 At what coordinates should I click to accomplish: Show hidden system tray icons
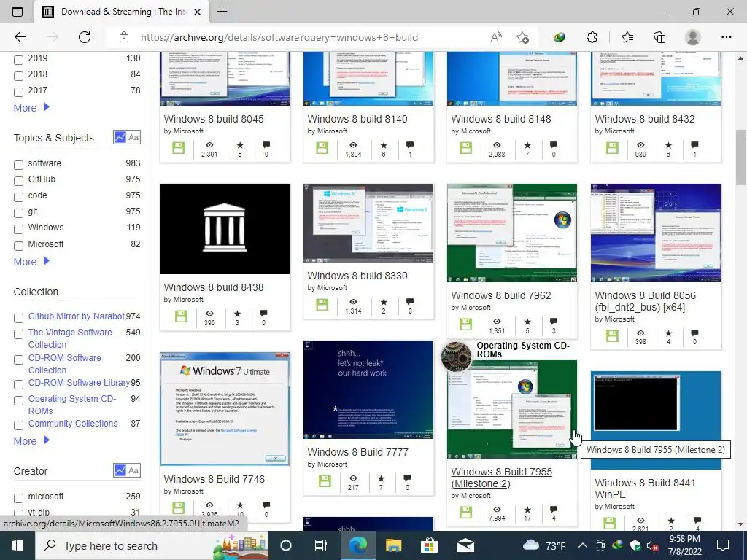coord(583,545)
